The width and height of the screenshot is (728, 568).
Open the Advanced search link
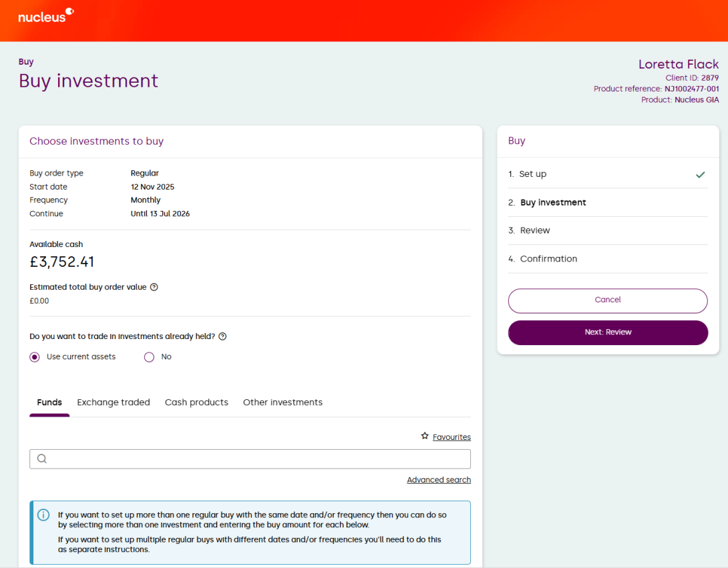pos(439,480)
